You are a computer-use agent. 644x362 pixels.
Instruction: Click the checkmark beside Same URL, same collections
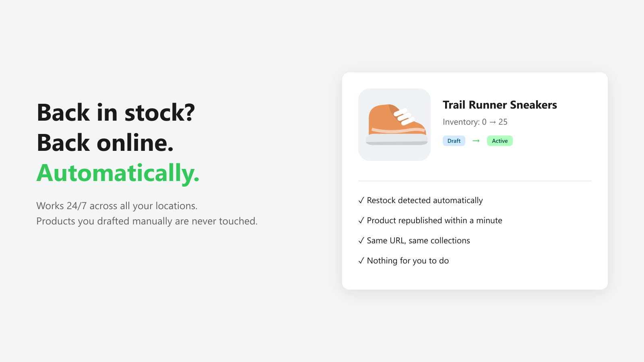361,241
